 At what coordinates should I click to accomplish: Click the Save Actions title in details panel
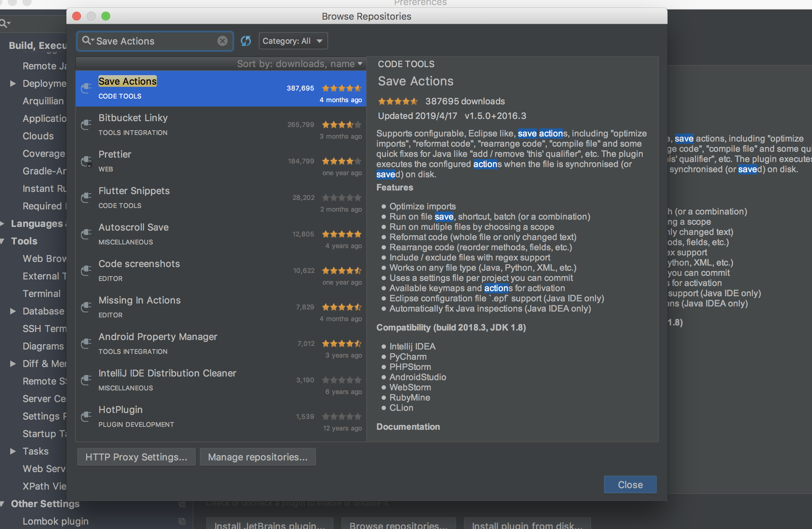coord(415,81)
